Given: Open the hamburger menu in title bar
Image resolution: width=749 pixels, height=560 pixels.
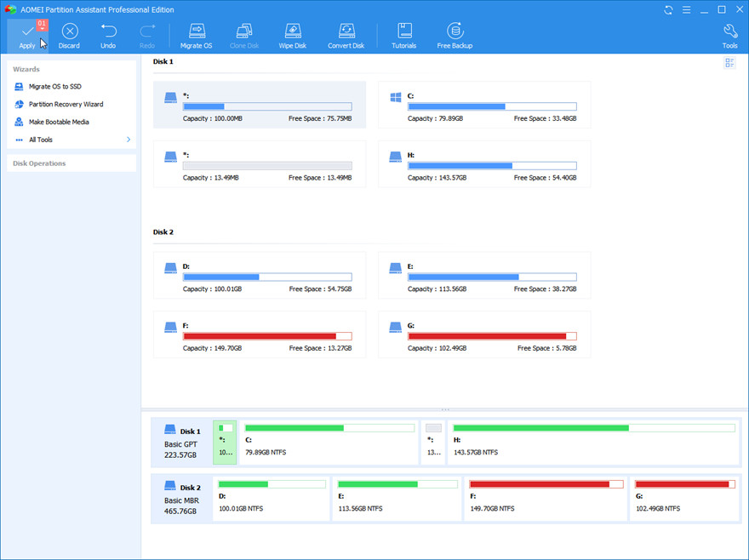Looking at the screenshot, I should click(686, 10).
